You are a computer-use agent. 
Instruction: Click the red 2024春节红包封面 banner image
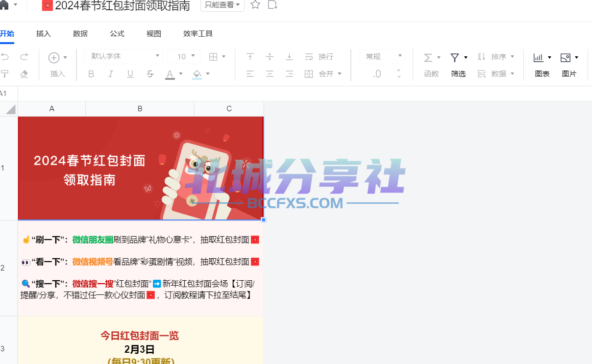click(141, 168)
